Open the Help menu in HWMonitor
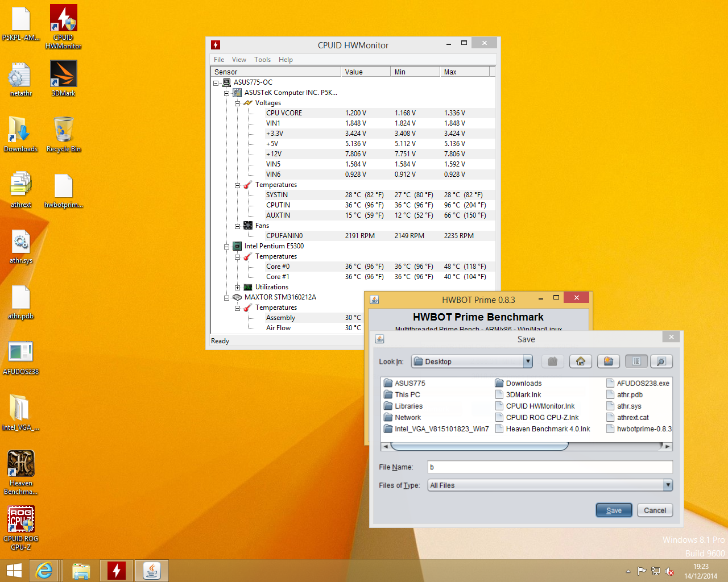The height and width of the screenshot is (582, 728). tap(286, 60)
